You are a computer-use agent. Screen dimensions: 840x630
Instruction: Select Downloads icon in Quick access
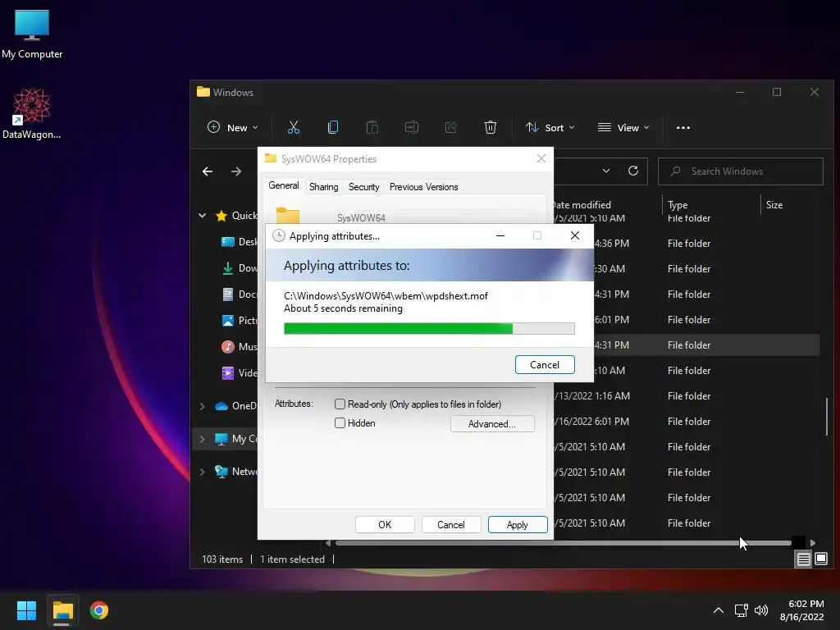point(228,268)
